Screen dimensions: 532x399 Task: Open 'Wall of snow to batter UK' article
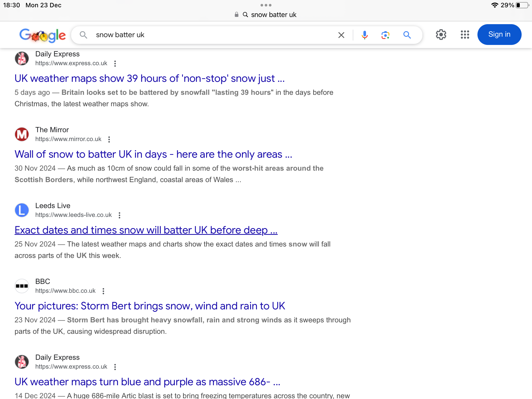click(153, 154)
